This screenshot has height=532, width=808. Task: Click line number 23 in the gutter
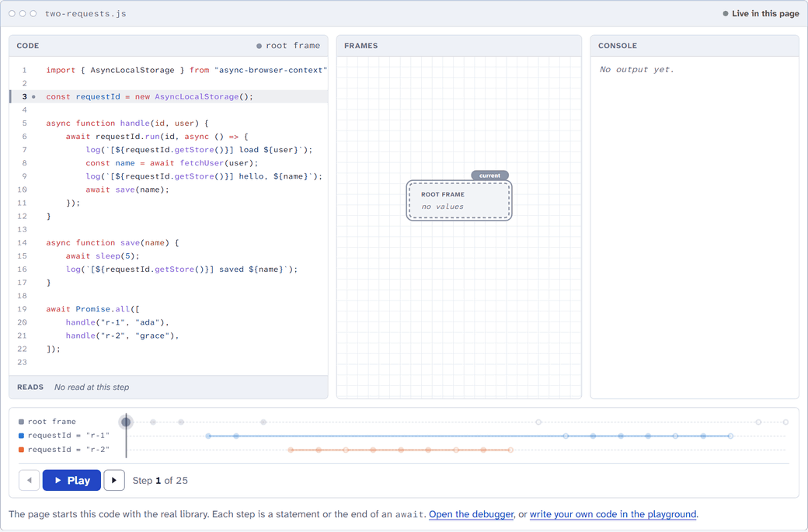tap(23, 363)
